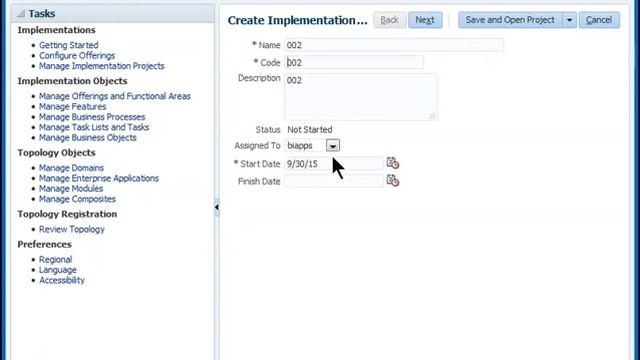Open the Manage Modules link
This screenshot has height=360, width=640.
point(71,189)
